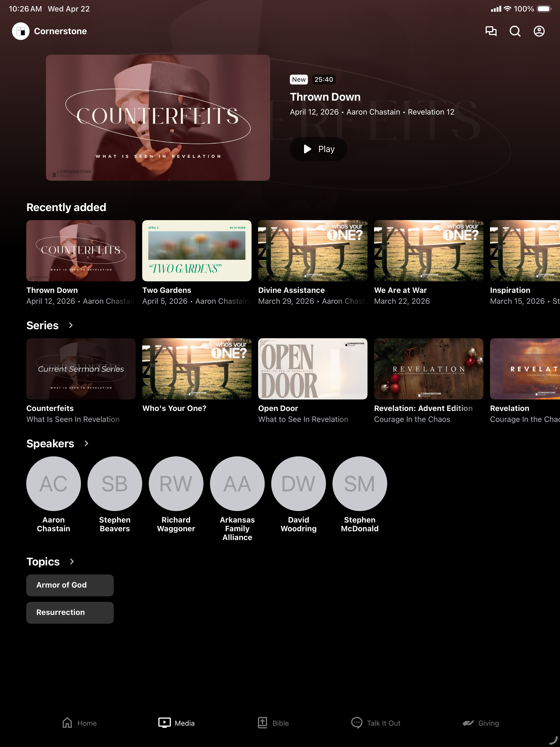Tap the featured Thrown Down title
Viewport: 560px width, 747px height.
point(325,97)
